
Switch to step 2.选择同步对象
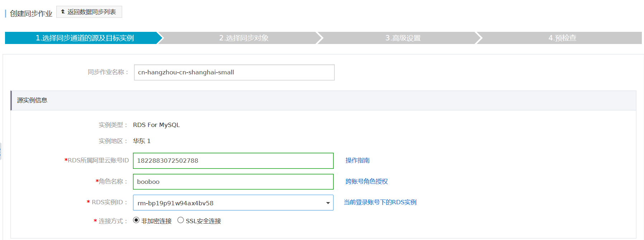(x=244, y=38)
